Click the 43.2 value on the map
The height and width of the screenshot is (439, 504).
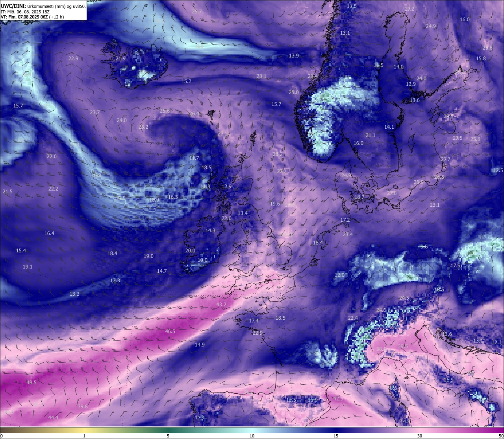(221, 304)
